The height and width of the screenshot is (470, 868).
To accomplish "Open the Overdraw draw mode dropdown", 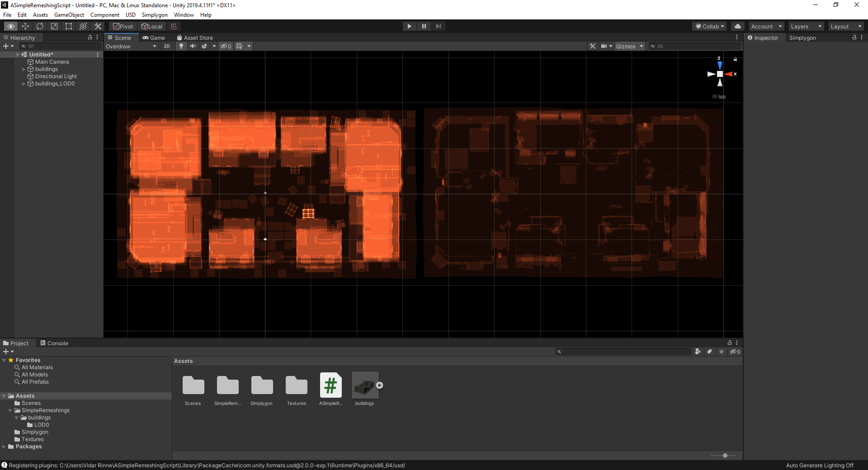I will coord(131,46).
